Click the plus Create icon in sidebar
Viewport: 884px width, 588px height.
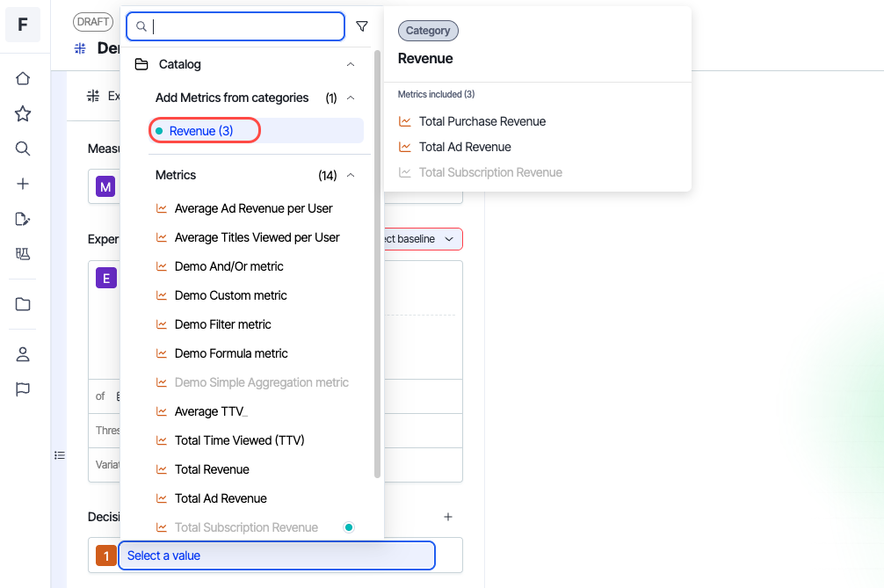[x=23, y=184]
